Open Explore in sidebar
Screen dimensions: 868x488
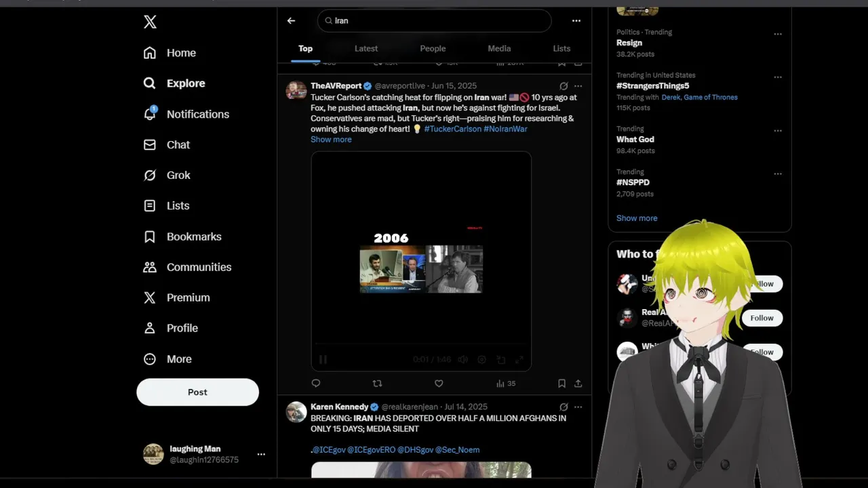[x=174, y=83]
